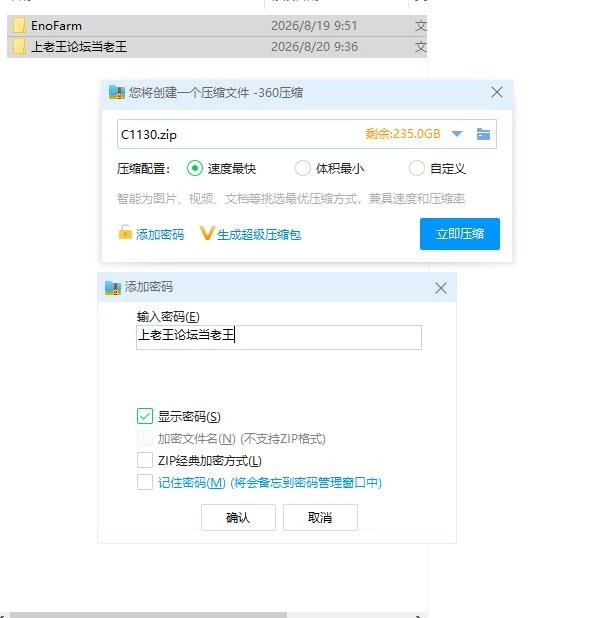The image size is (590, 618).
Task: Select the EnoFarm folder row
Action: [x=217, y=26]
